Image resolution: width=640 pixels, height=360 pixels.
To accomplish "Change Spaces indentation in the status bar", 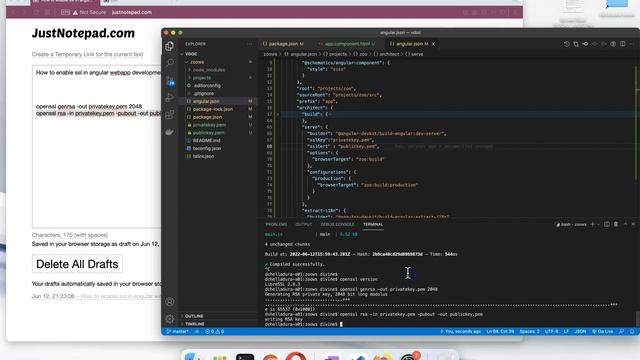I will click(529, 331).
